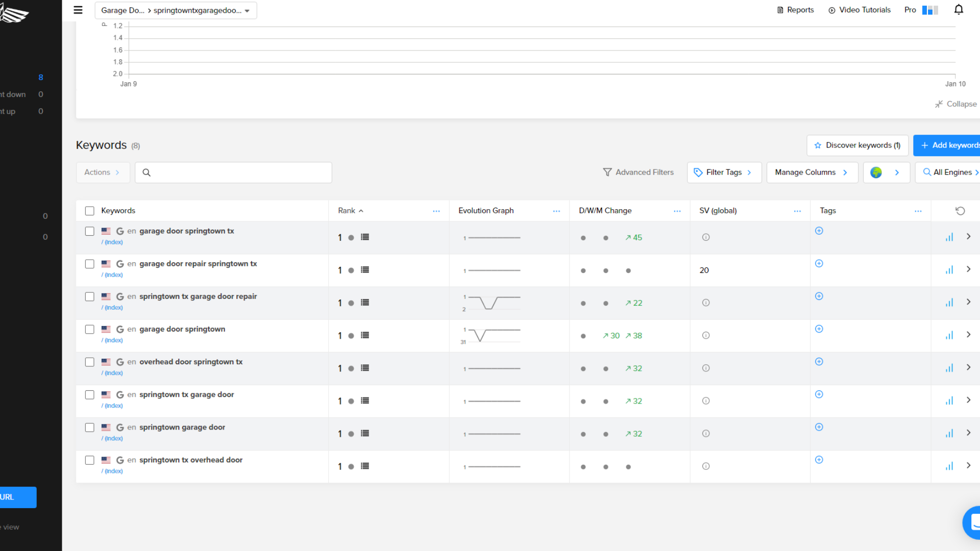Viewport: 980px width, 551px height.
Task: Open index link under springtown tx overhead door
Action: pyautogui.click(x=112, y=471)
